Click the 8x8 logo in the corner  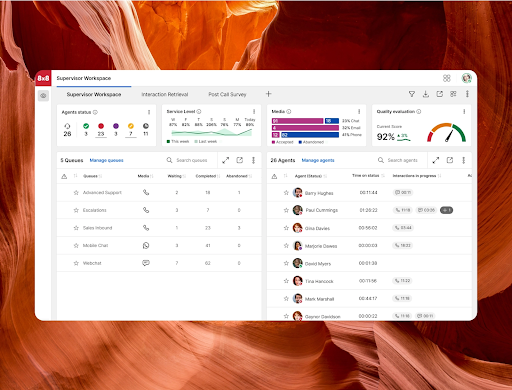tap(43, 78)
